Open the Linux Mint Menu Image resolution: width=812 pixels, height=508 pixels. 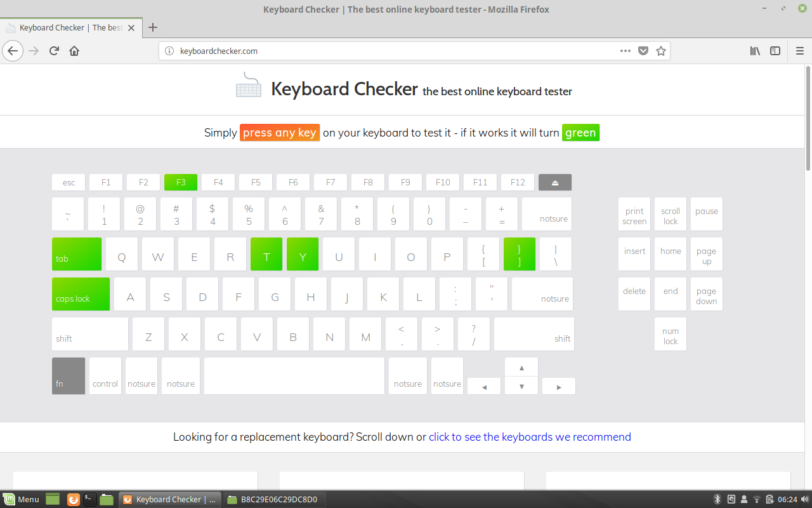click(x=21, y=499)
